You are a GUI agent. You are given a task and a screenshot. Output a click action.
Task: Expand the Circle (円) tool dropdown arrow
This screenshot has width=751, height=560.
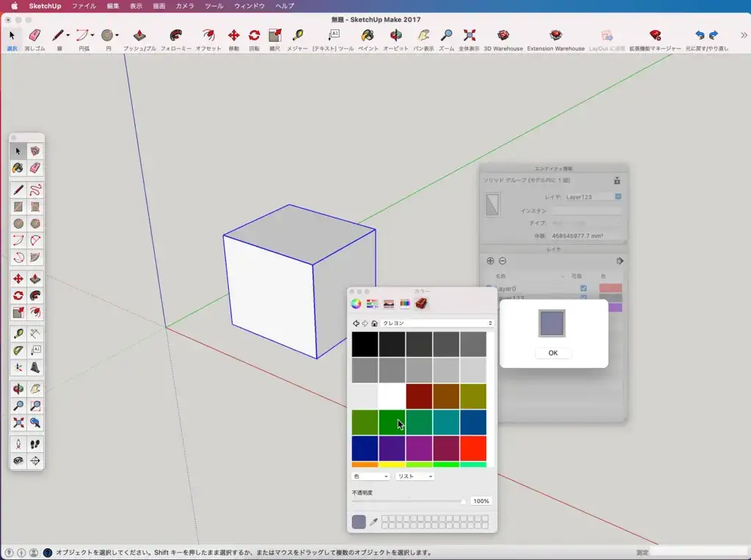[x=117, y=35]
